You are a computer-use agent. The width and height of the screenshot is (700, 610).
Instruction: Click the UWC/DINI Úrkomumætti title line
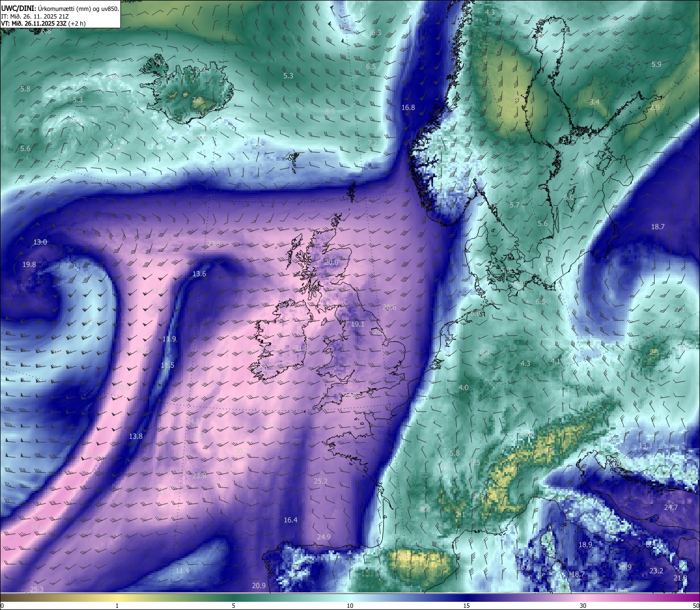[x=60, y=9]
